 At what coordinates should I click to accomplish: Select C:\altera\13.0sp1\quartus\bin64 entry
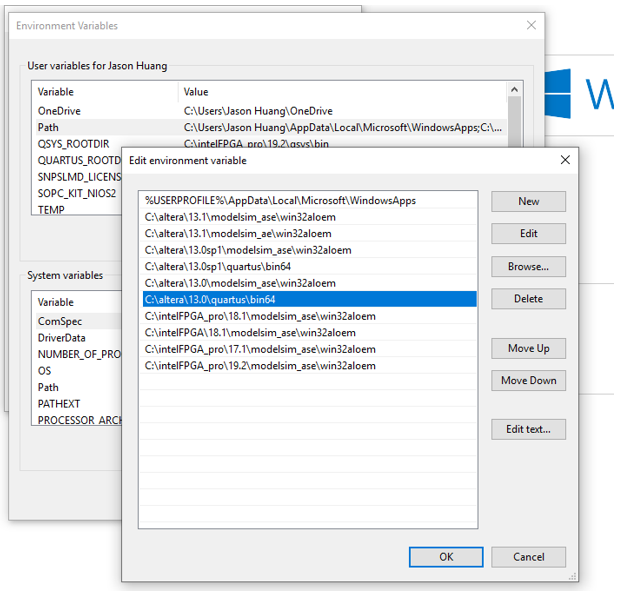point(309,267)
